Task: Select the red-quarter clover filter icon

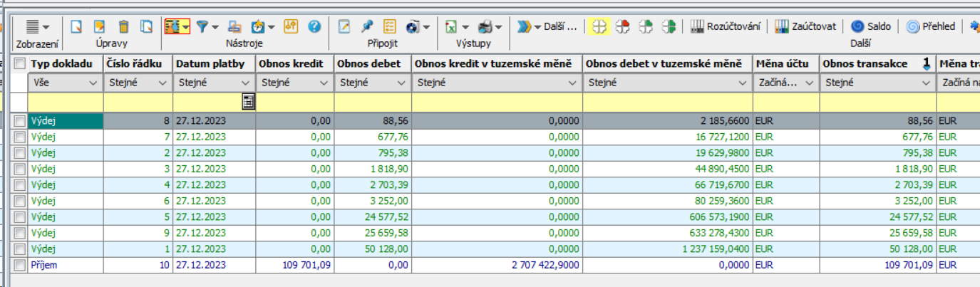Action: pos(623,27)
